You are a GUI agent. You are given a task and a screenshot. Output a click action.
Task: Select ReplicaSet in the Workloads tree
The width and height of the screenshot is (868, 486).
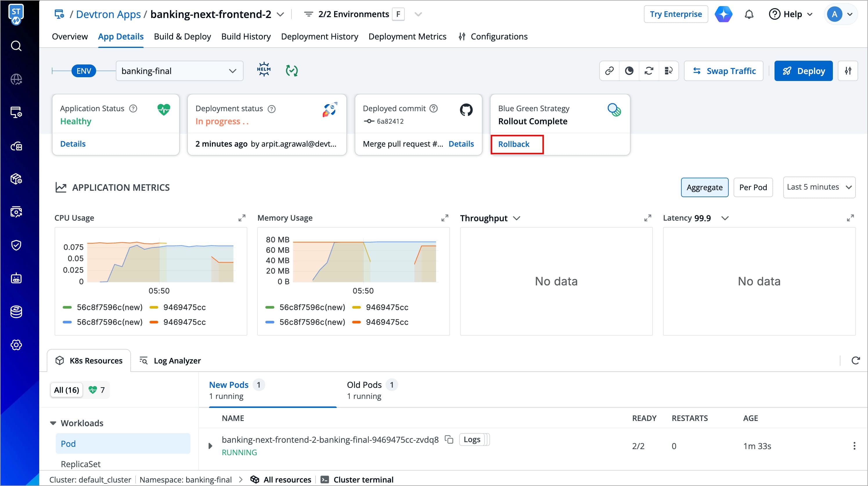click(80, 464)
